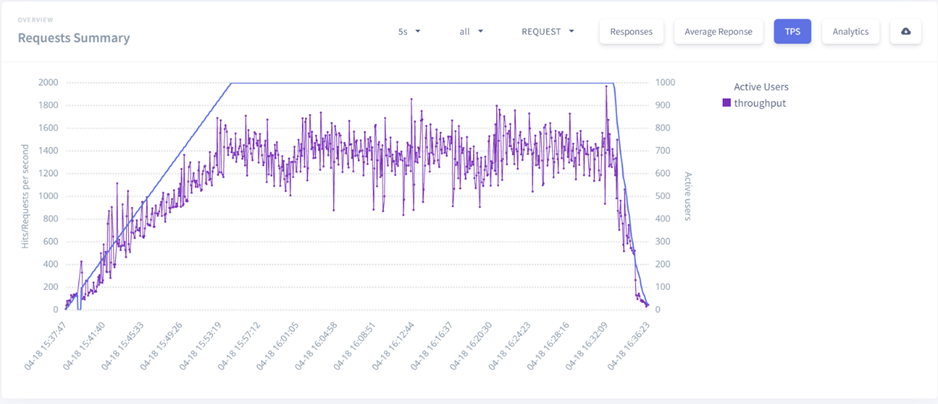This screenshot has height=404, width=938.
Task: Click the 04-18 15:45:33 time label
Action: click(x=124, y=346)
